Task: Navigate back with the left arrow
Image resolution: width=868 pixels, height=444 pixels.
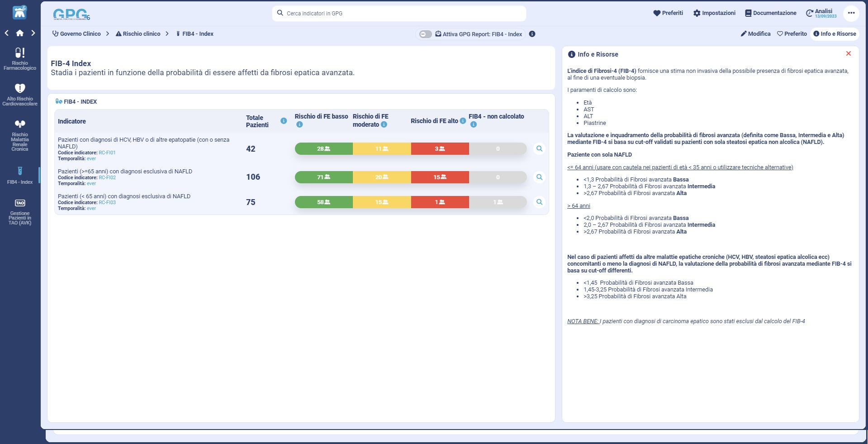Action: point(7,33)
